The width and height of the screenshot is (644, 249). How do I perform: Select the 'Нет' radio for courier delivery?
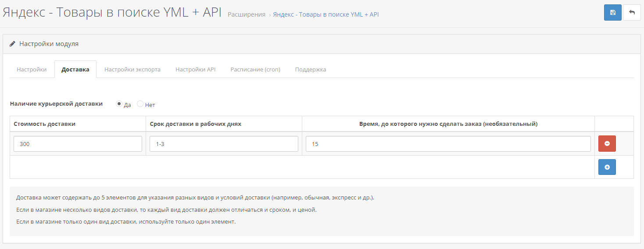point(140,104)
